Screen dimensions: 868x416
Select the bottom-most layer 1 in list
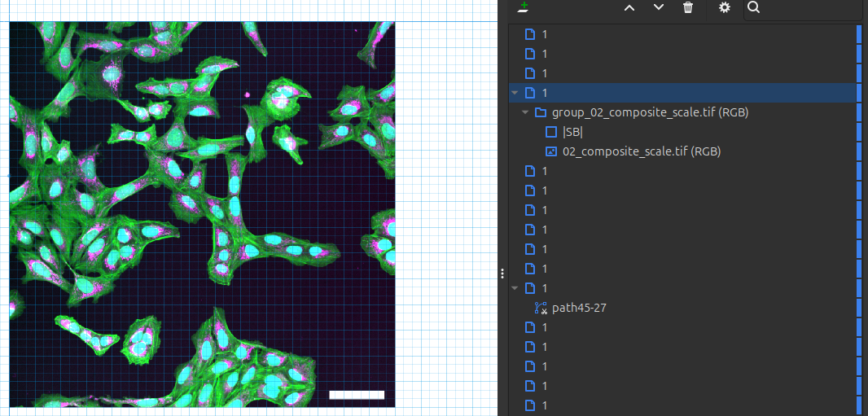544,405
